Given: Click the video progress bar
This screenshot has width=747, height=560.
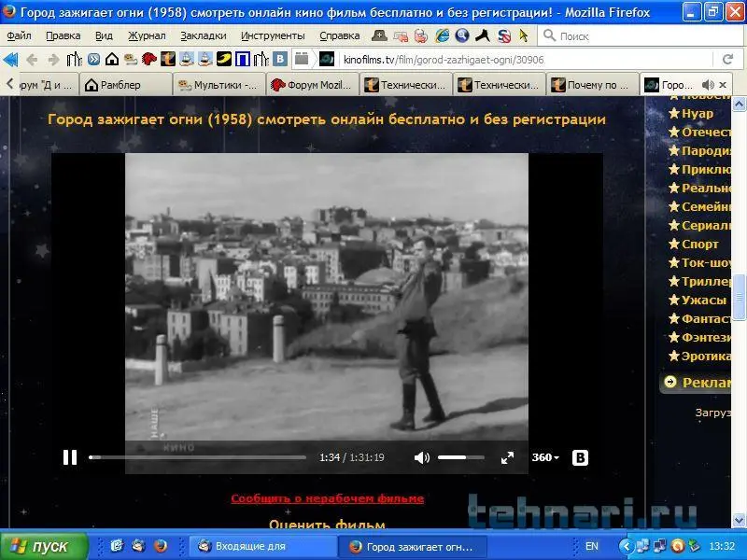Looking at the screenshot, I should click(x=197, y=457).
